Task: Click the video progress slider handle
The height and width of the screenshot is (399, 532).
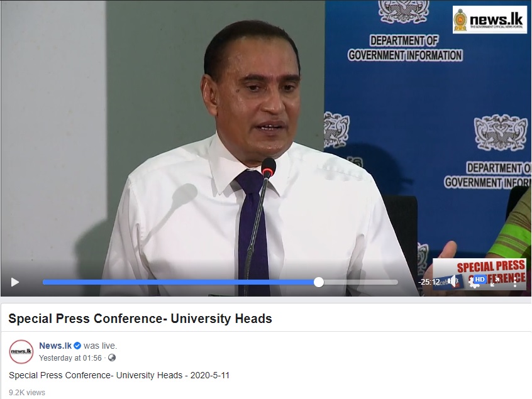Action: click(x=319, y=282)
